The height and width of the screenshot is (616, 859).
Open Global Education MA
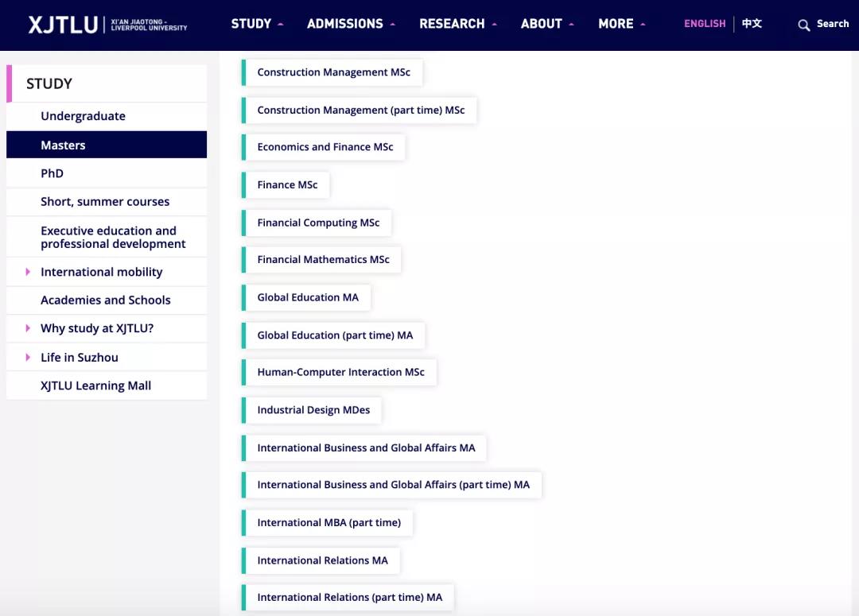306,297
